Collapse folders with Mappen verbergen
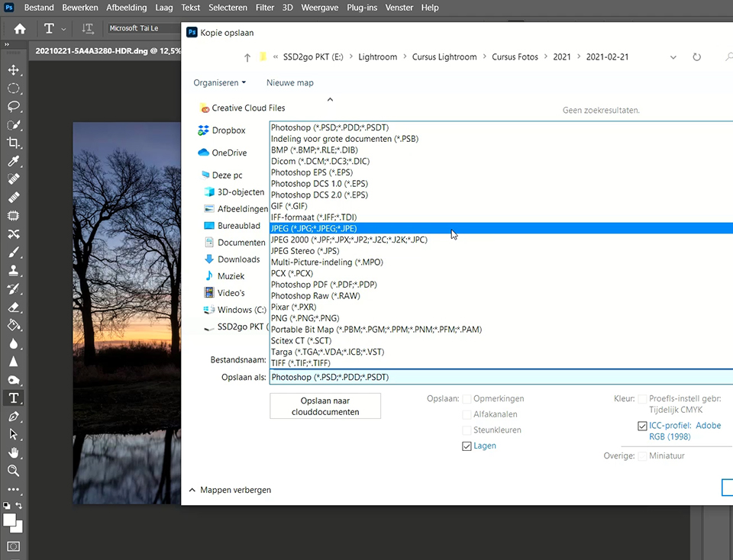 point(230,490)
